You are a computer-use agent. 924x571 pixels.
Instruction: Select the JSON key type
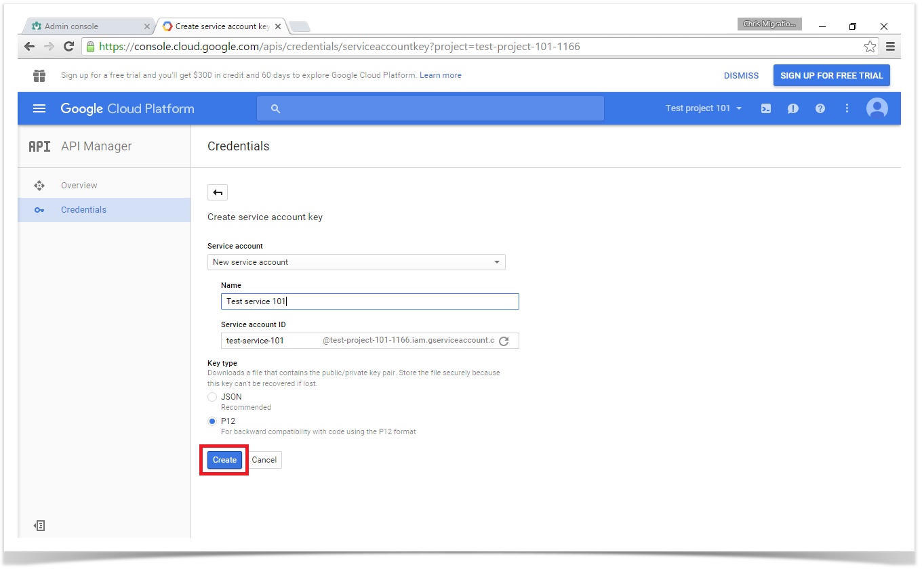(212, 397)
